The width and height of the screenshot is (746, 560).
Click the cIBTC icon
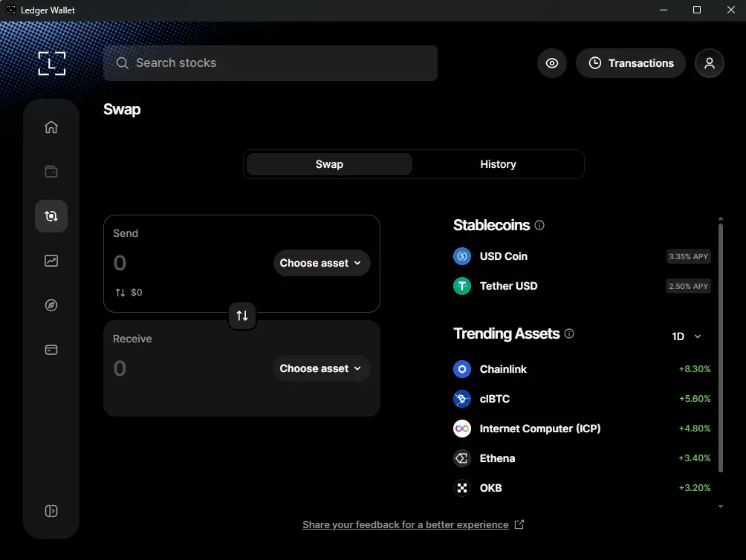[462, 399]
